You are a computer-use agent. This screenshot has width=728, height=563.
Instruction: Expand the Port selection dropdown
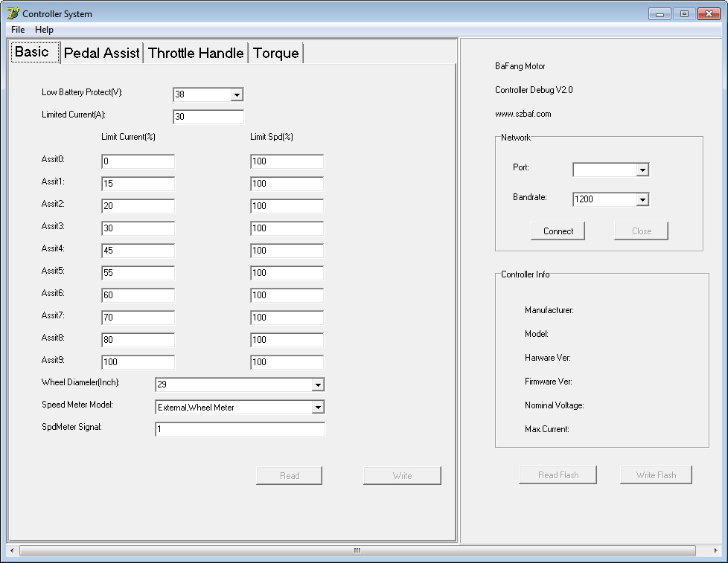click(642, 170)
